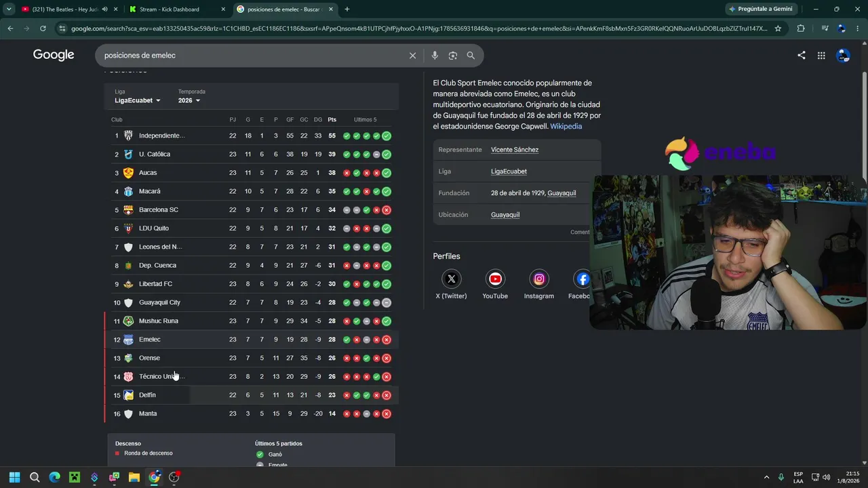Open the Guayaquil City row

point(252,302)
